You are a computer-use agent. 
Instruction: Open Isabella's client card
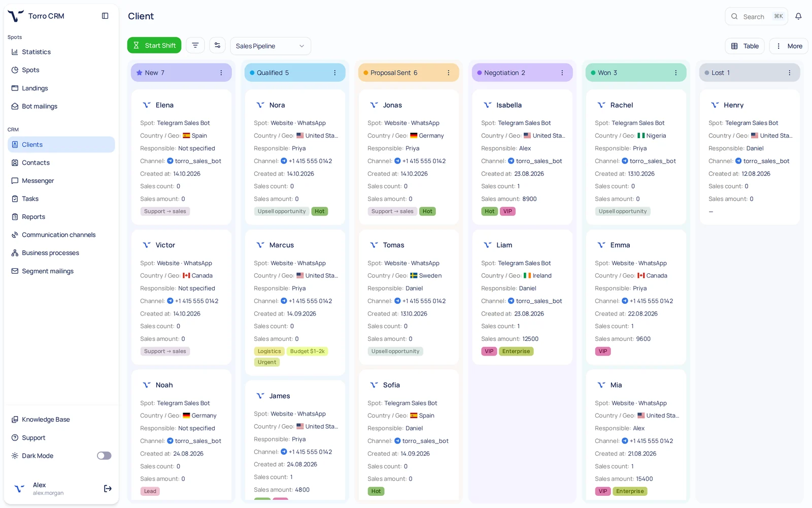(x=522, y=157)
